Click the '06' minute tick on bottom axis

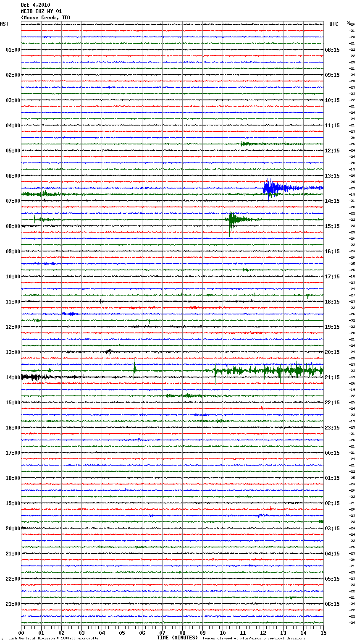click(142, 632)
